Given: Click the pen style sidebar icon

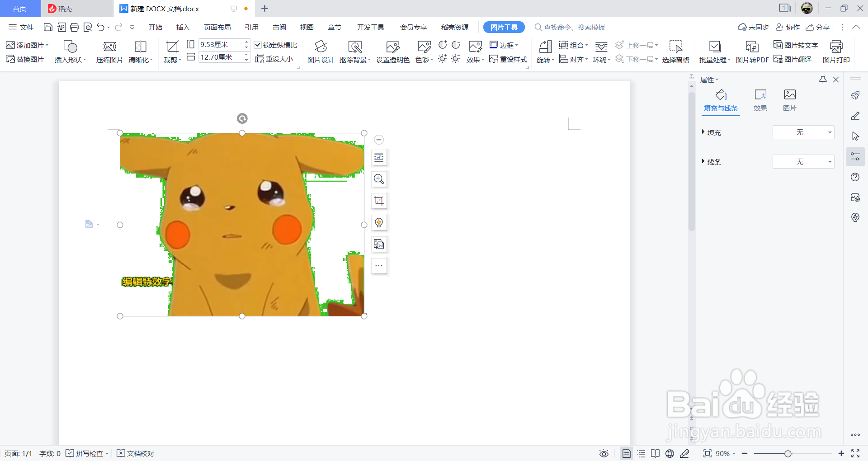Looking at the screenshot, I should [x=855, y=116].
